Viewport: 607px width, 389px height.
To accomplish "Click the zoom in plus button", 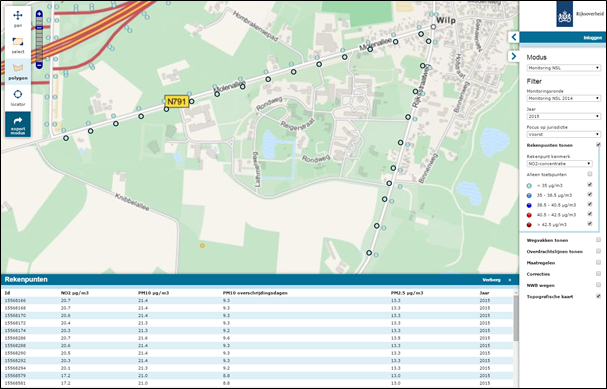I will coord(39,14).
